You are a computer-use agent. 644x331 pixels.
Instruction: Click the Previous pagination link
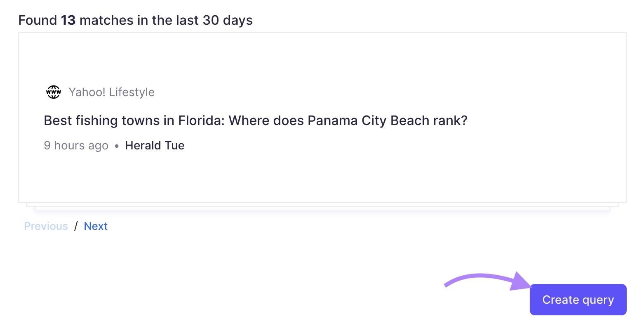(46, 226)
